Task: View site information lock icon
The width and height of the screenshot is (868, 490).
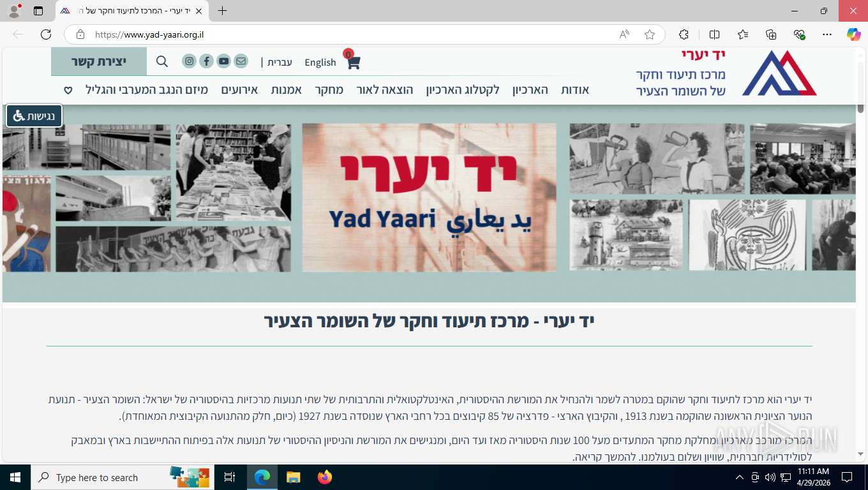Action: 80,34
